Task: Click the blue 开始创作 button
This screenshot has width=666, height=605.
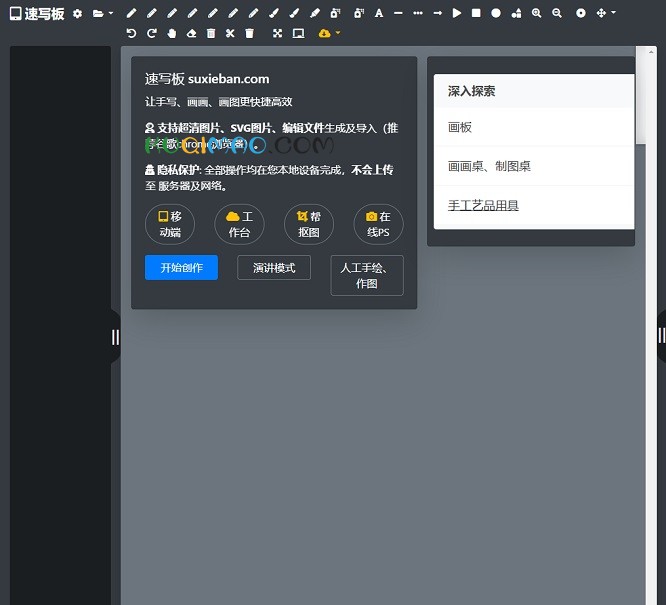Action: (181, 267)
